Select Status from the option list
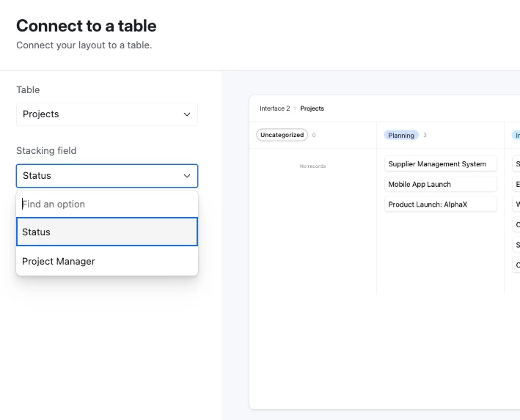 pos(107,232)
